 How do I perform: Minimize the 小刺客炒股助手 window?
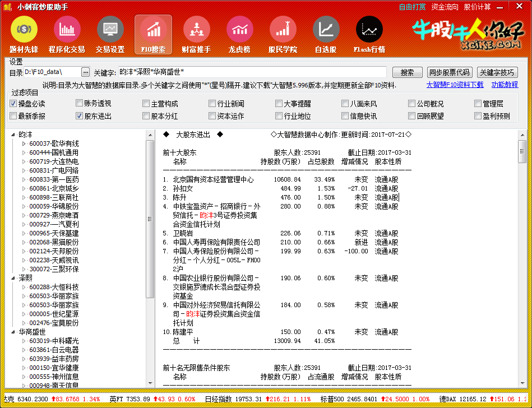click(500, 7)
